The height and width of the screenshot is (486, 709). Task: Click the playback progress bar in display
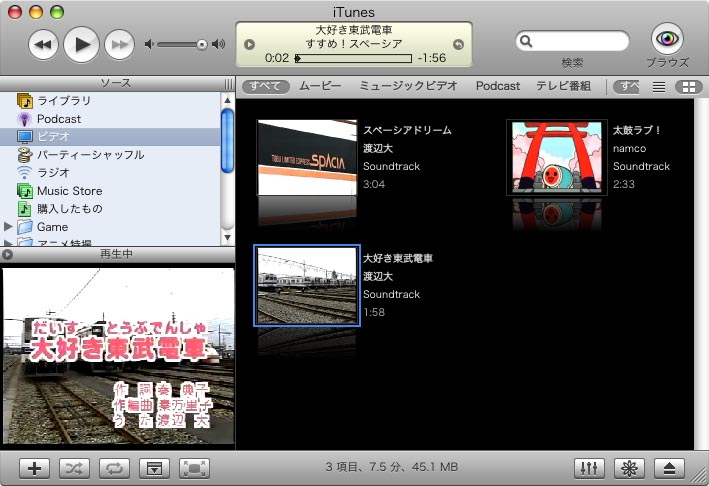coord(353,58)
